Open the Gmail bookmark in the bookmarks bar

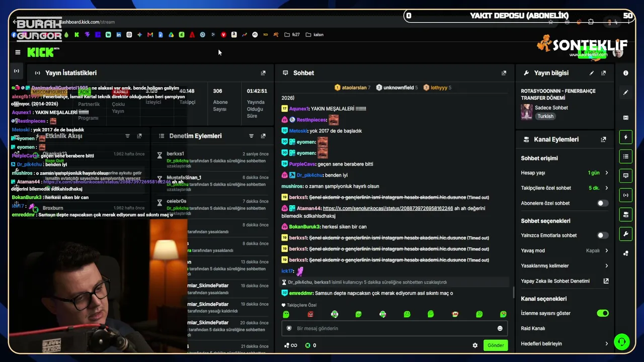[x=150, y=35]
